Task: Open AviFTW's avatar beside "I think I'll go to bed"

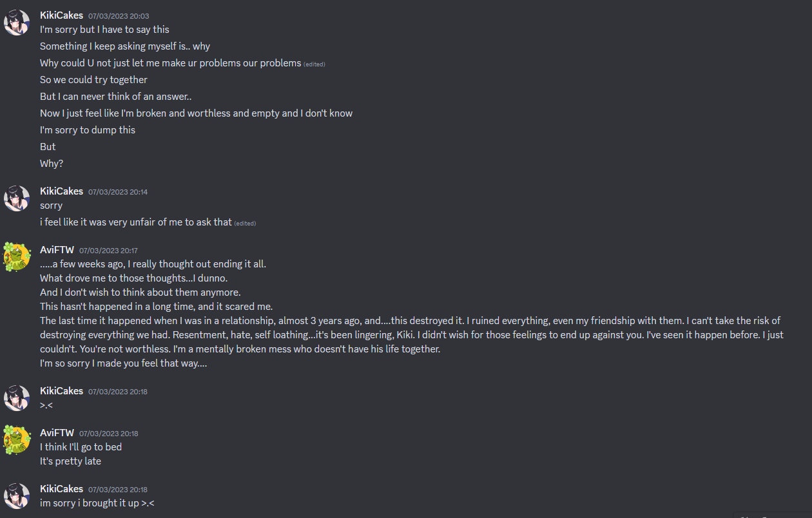Action: click(x=17, y=440)
